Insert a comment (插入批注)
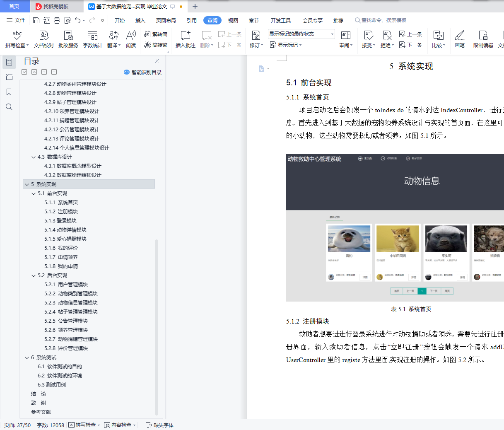 coord(185,39)
